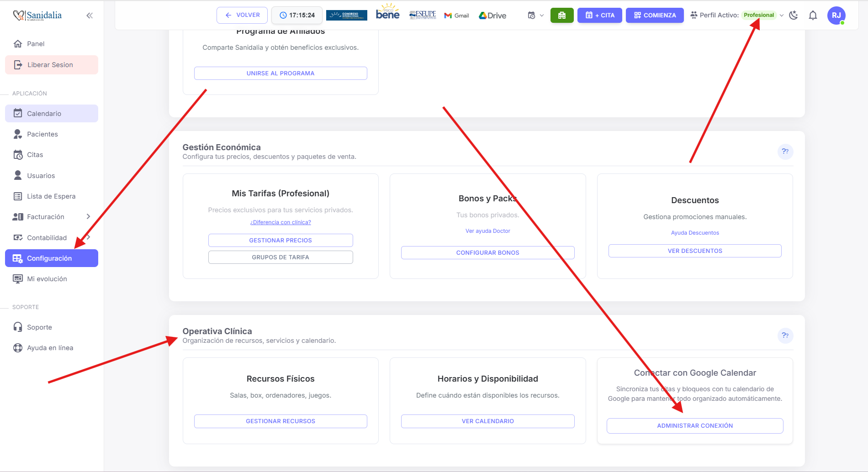Expand the Facturación submenu

tap(88, 217)
